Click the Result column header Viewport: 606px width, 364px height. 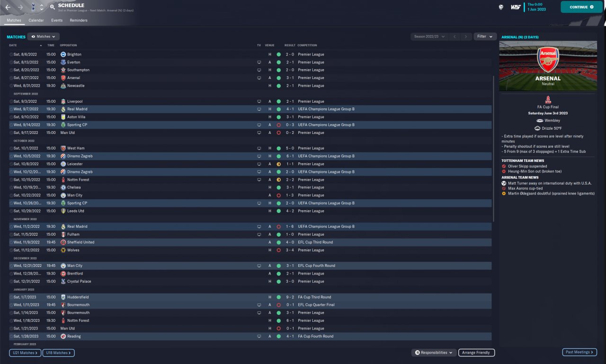pyautogui.click(x=290, y=45)
